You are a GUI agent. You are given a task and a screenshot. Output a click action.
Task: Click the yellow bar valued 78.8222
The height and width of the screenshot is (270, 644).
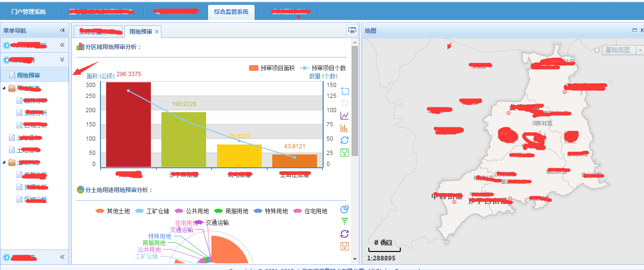(x=239, y=155)
